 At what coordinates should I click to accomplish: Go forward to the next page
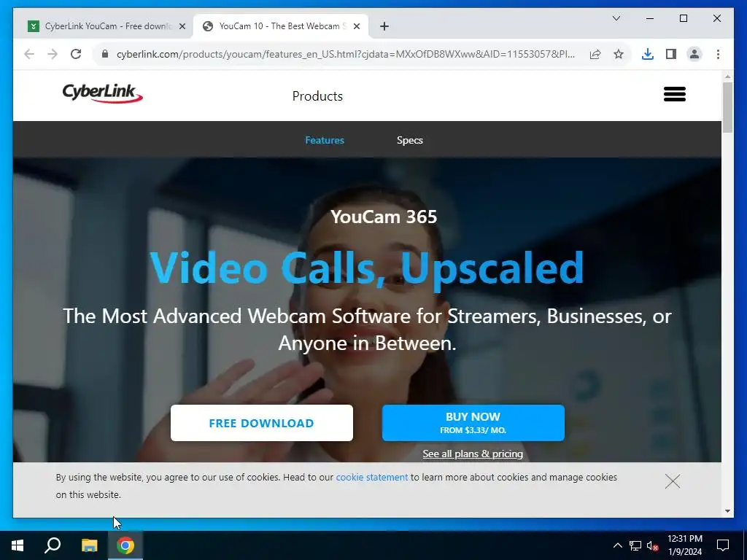tap(53, 54)
